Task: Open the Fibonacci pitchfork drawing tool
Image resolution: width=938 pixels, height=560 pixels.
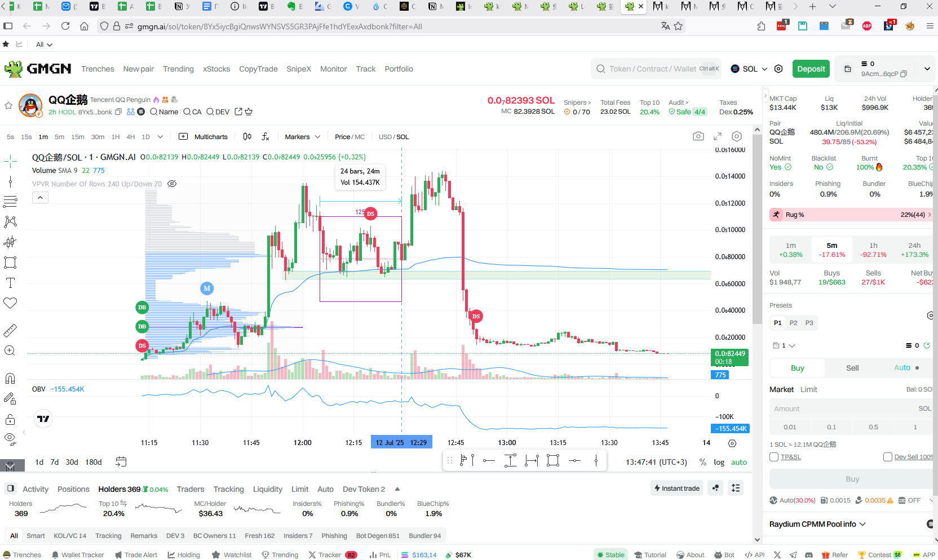Action: [10, 202]
